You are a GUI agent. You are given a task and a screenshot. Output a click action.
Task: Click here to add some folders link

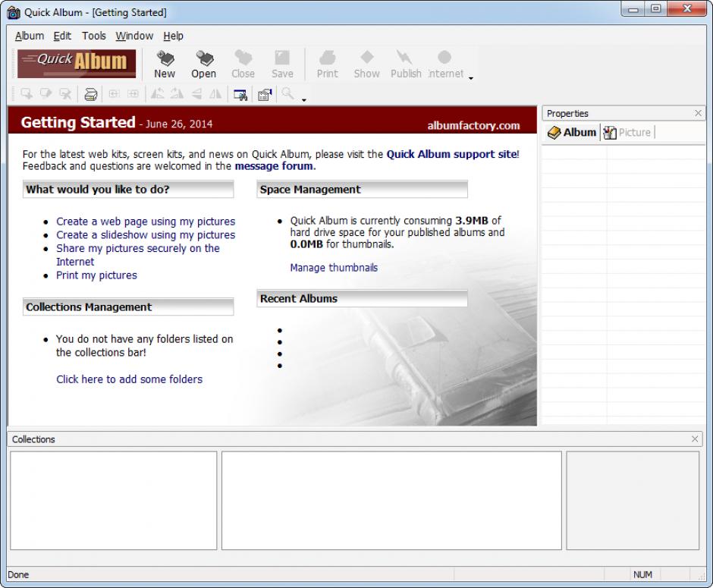129,379
